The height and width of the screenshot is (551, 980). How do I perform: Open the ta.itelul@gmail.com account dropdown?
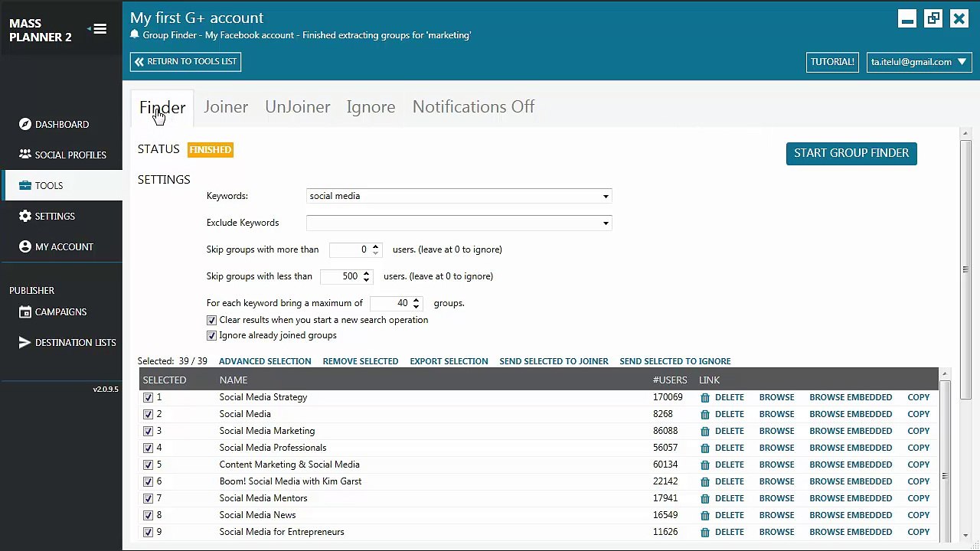click(x=920, y=62)
